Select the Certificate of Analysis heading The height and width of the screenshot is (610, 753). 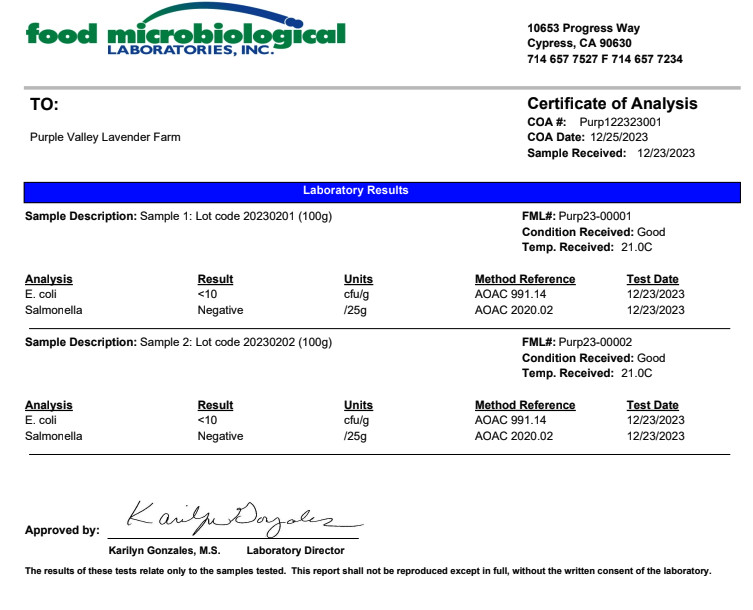click(612, 103)
